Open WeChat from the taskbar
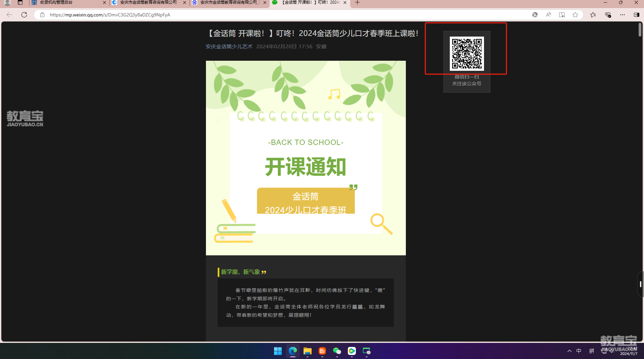The height and width of the screenshot is (359, 644). (x=337, y=351)
